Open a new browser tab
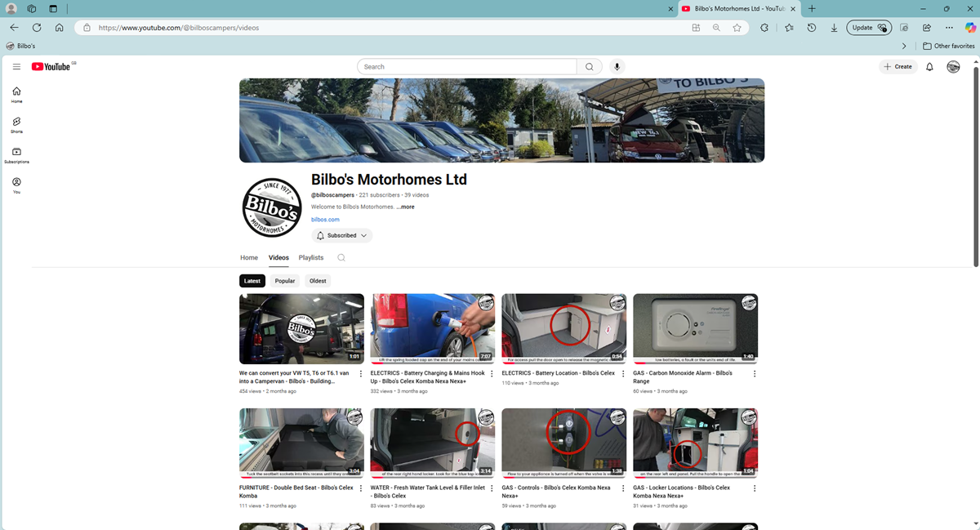The height and width of the screenshot is (530, 980). tap(812, 8)
